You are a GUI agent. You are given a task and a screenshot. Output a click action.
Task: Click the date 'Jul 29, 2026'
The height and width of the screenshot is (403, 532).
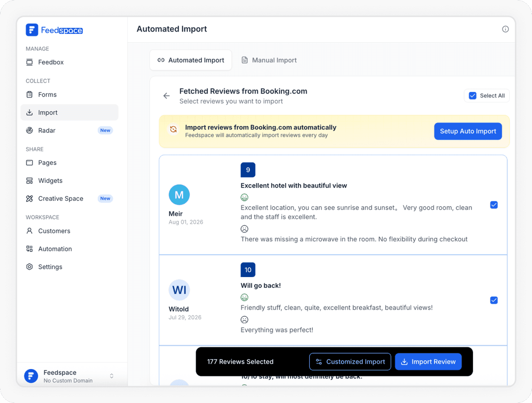tap(185, 317)
